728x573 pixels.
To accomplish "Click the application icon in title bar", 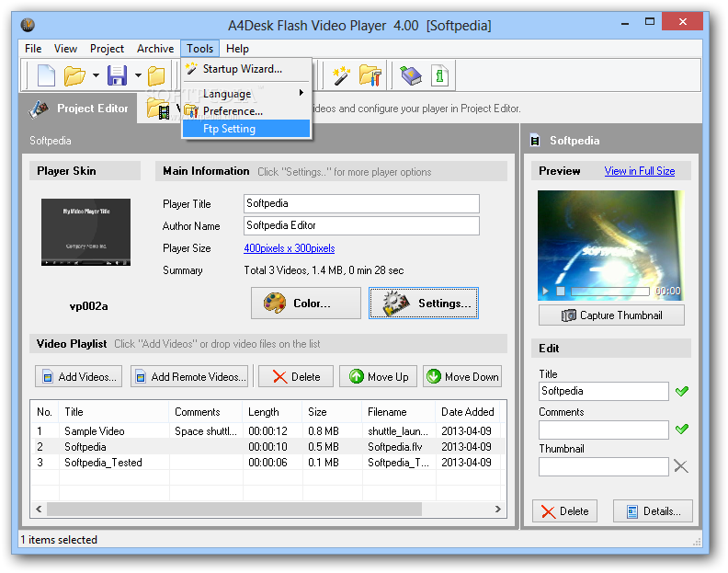I will tap(28, 25).
